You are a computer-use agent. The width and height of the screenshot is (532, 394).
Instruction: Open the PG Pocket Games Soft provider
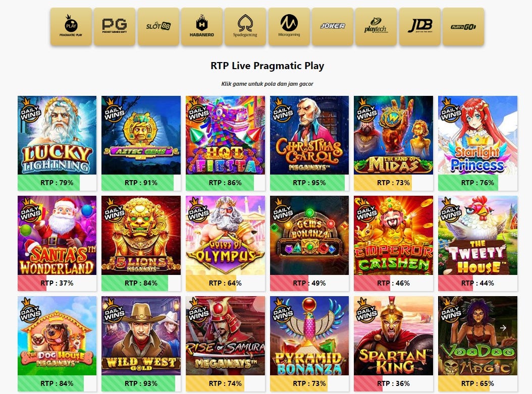(115, 26)
